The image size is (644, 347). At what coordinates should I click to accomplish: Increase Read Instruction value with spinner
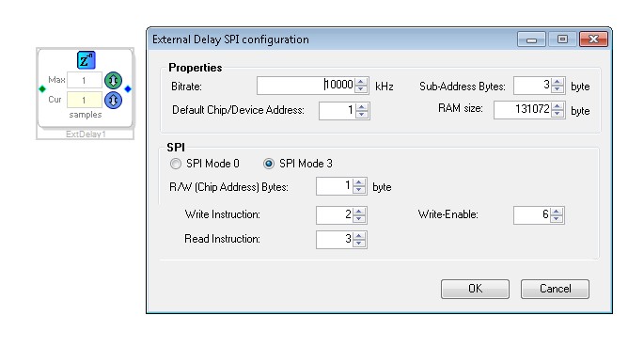[x=359, y=236]
